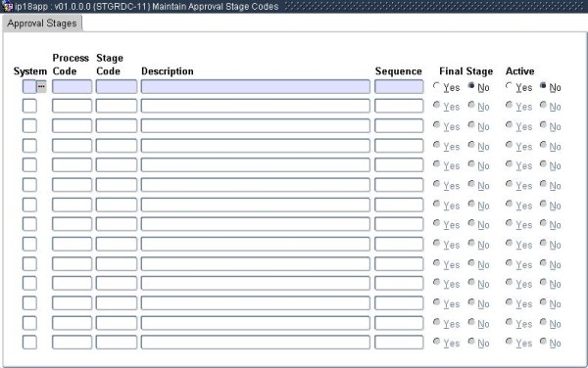This screenshot has height=368, width=588.
Task: Click the second row's Description field
Action: coord(256,106)
